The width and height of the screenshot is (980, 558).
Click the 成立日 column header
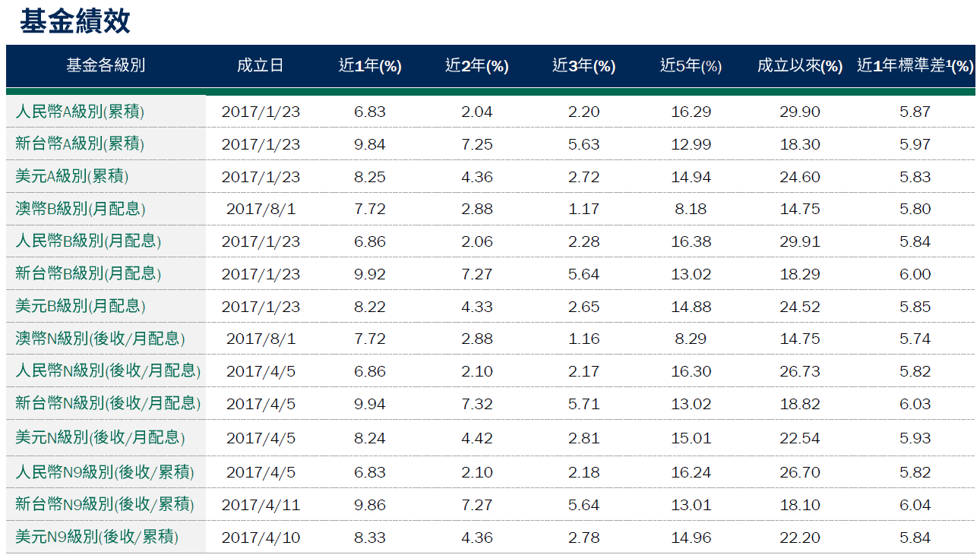(260, 66)
